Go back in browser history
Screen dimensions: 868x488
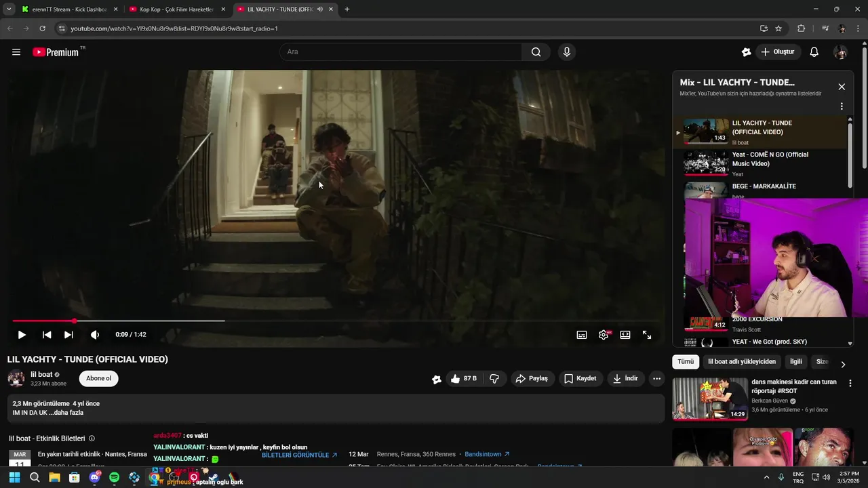(9, 28)
